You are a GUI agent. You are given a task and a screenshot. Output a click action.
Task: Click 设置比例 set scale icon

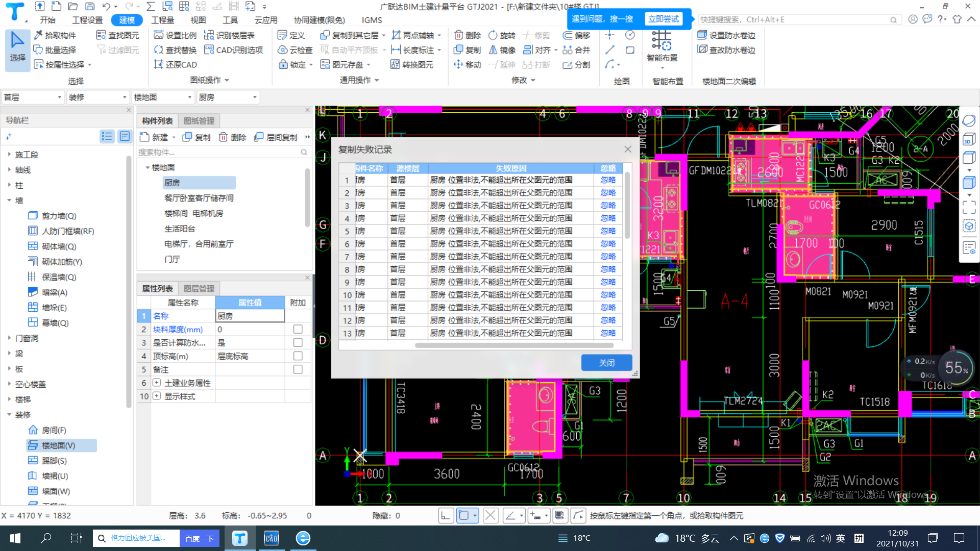(175, 35)
